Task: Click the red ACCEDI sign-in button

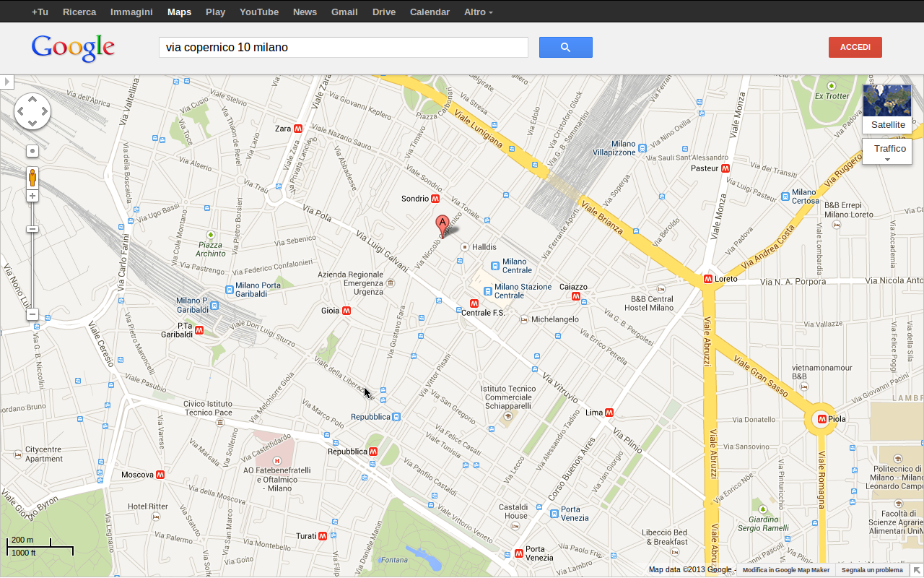Action: (855, 47)
